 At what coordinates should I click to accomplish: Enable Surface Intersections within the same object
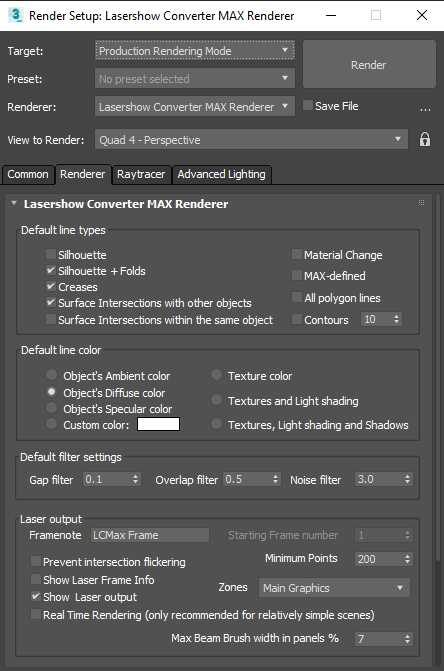(51, 319)
